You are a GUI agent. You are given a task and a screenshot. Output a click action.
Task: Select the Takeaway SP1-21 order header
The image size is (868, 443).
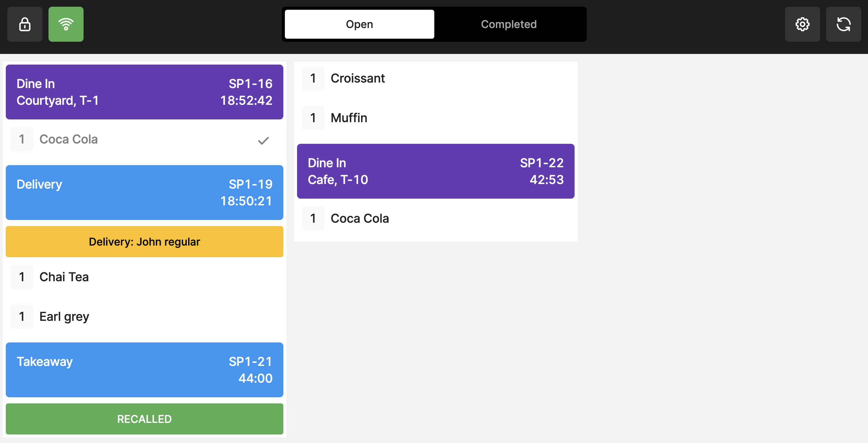pyautogui.click(x=144, y=370)
